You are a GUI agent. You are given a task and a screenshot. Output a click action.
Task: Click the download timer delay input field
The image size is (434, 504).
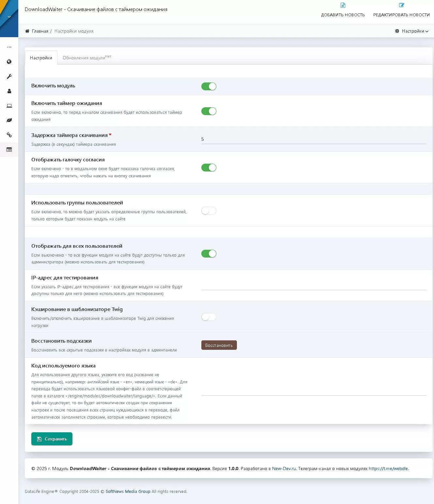pyautogui.click(x=313, y=139)
